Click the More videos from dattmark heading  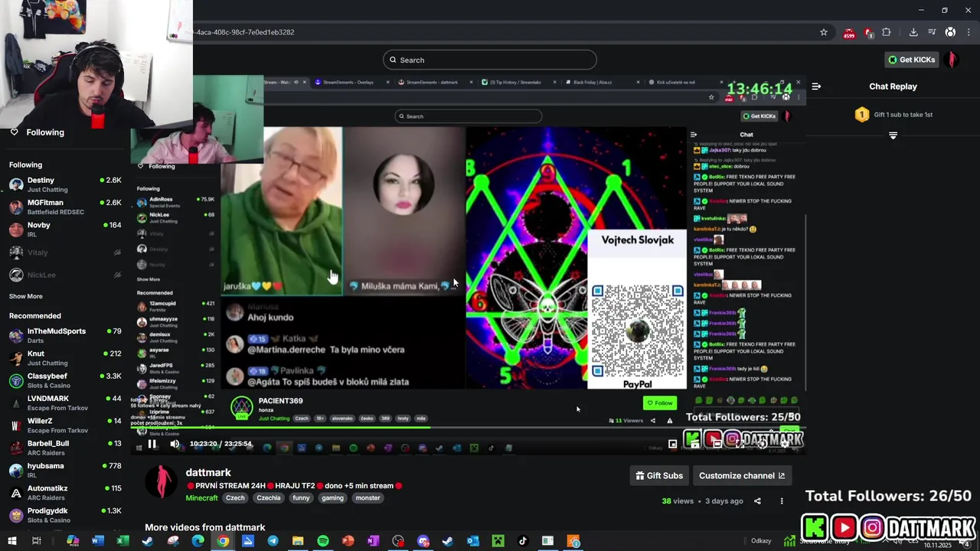click(205, 527)
